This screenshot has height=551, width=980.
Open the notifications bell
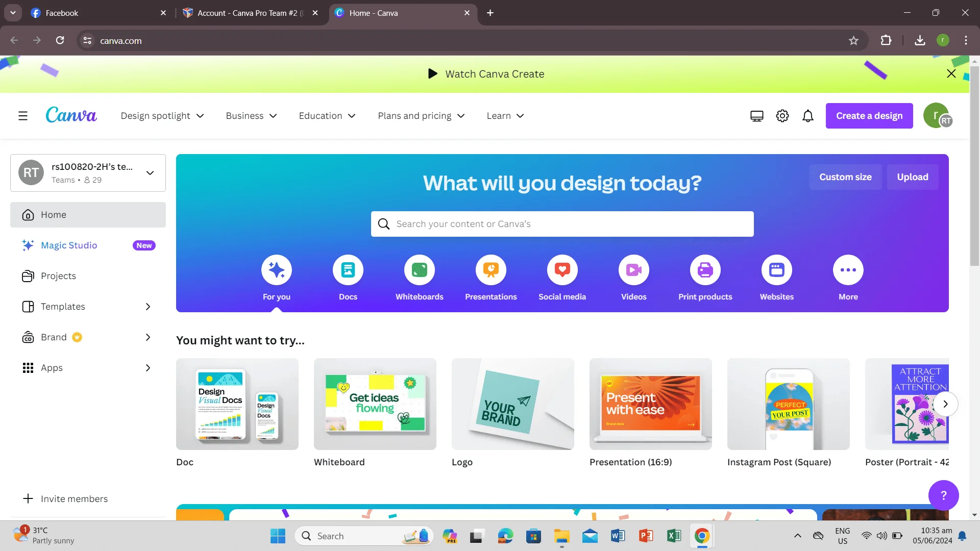click(x=808, y=116)
